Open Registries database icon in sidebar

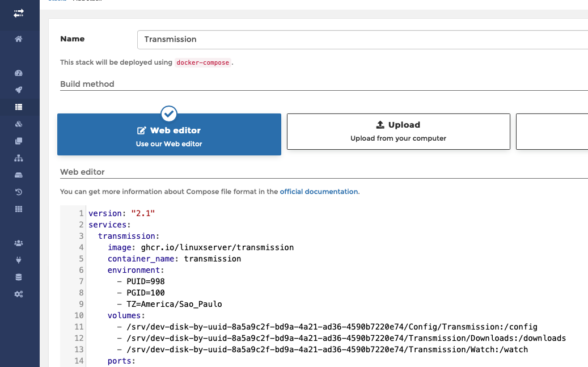point(19,277)
